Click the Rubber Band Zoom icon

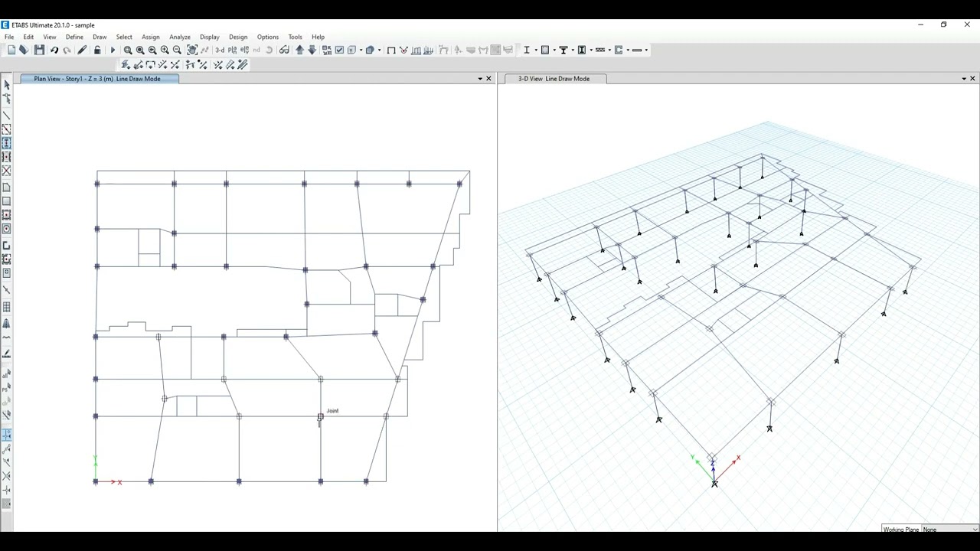pos(128,50)
